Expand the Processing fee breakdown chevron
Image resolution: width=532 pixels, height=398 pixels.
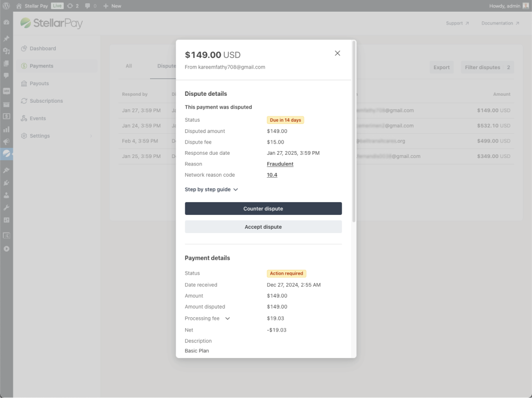[228, 319]
